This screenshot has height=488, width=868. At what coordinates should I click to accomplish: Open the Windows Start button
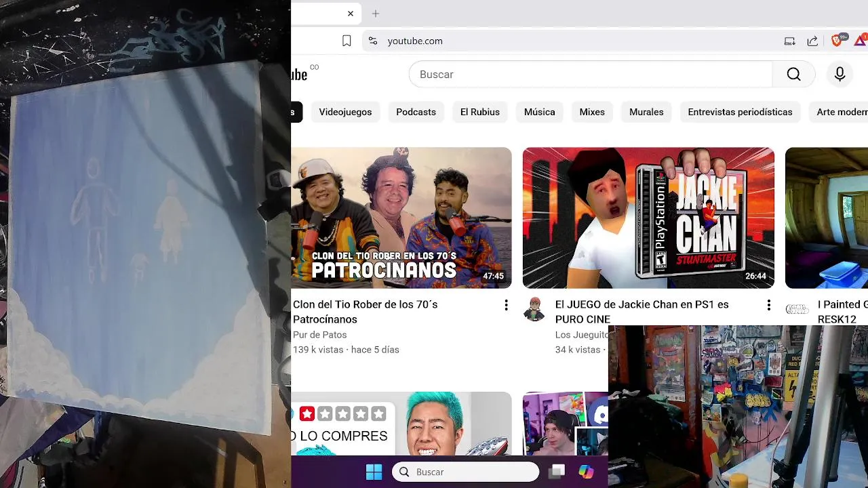374,472
